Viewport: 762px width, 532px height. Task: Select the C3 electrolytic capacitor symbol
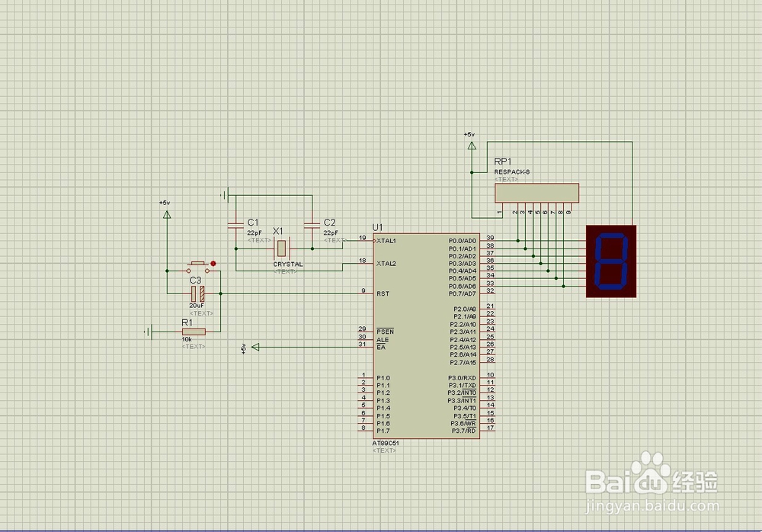pyautogui.click(x=197, y=293)
